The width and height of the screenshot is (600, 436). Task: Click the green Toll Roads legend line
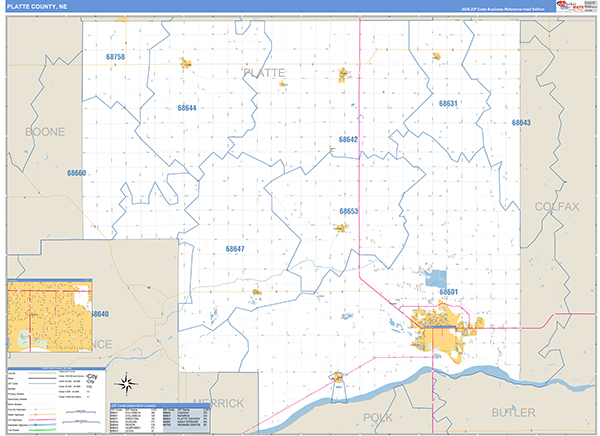click(x=42, y=430)
